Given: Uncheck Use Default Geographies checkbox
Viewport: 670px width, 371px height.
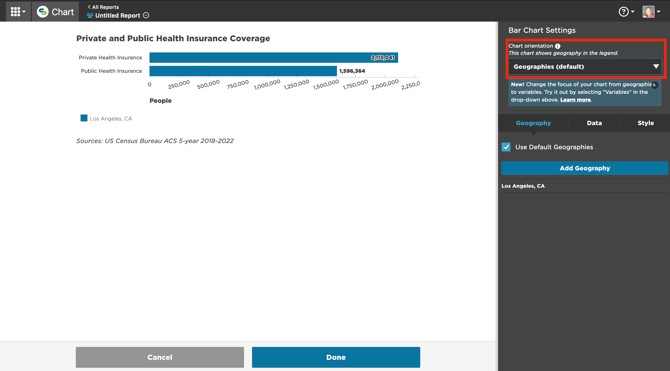Looking at the screenshot, I should (x=506, y=147).
